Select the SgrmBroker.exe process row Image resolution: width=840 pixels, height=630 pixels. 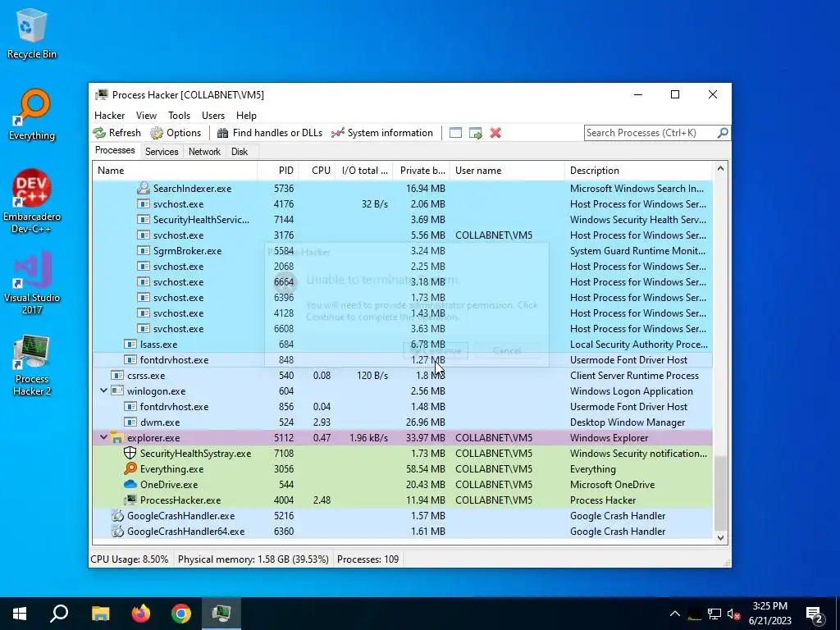(403, 251)
